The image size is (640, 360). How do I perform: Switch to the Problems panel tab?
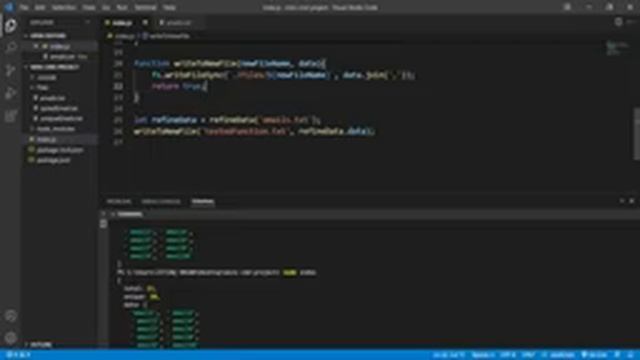pyautogui.click(x=119, y=201)
